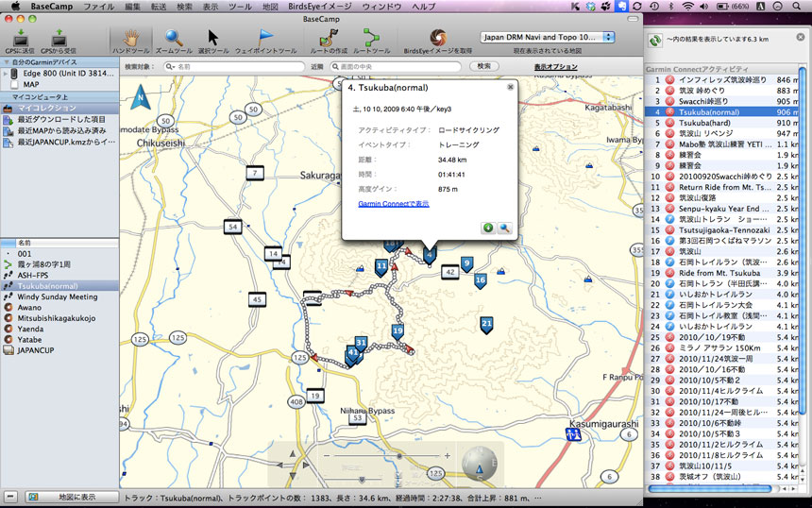This screenshot has height=508, width=812.
Task: Close the Tsukuba(normal) popup
Action: [510, 87]
